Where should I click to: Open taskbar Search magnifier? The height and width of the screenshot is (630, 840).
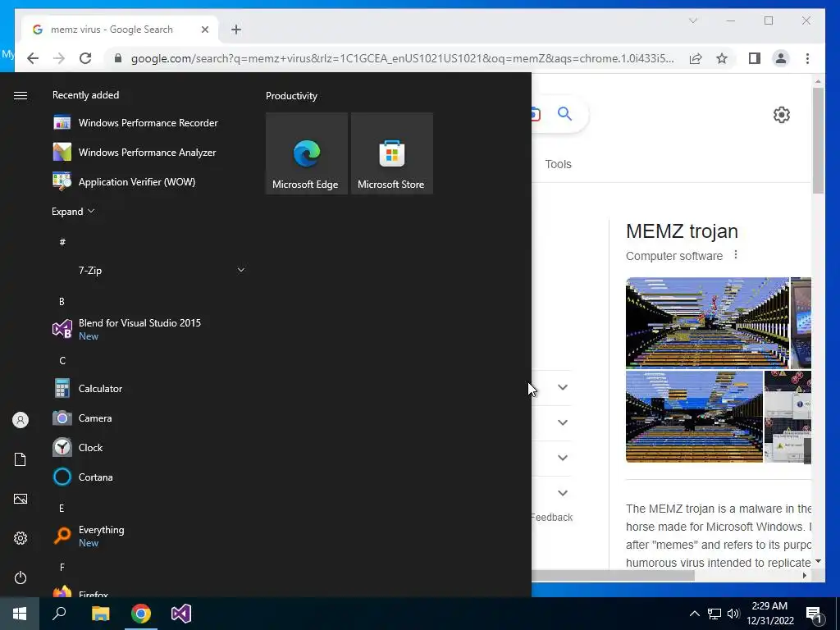(x=59, y=614)
